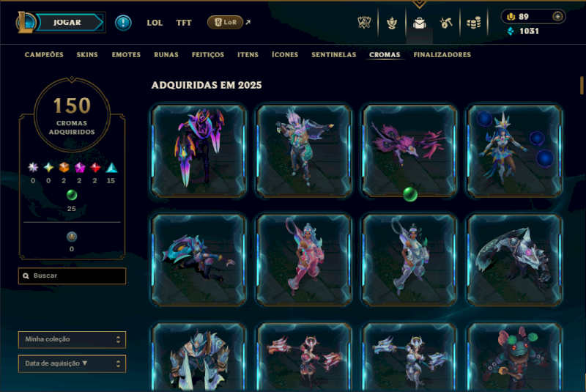Click the blue exclamation notification icon
This screenshot has height=392, width=586.
123,23
